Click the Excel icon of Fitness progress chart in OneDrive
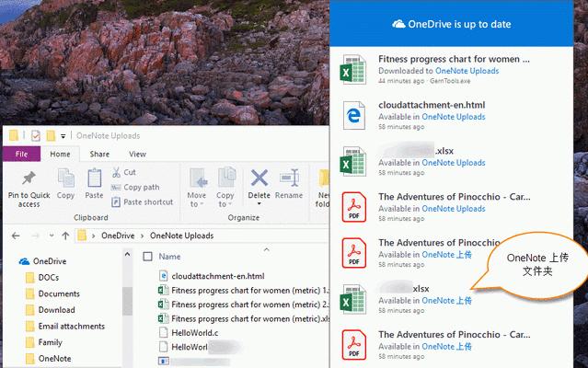The width and height of the screenshot is (588, 368). (x=352, y=70)
